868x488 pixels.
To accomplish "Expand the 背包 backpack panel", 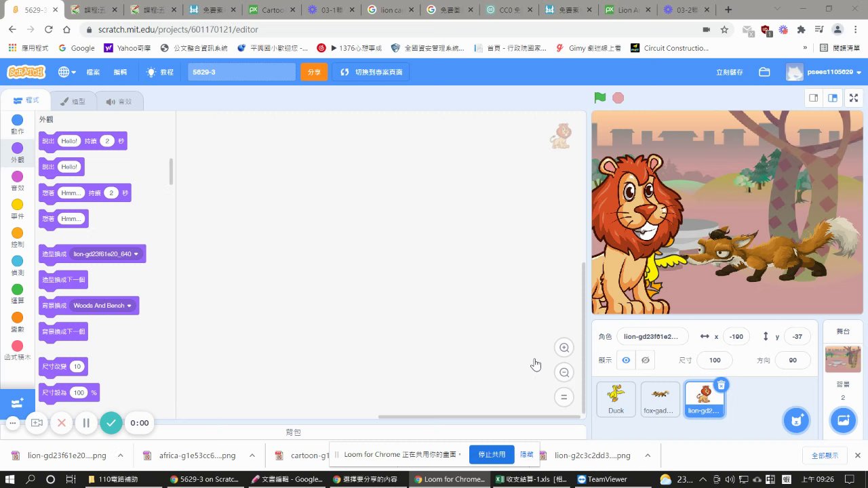I will [x=293, y=432].
